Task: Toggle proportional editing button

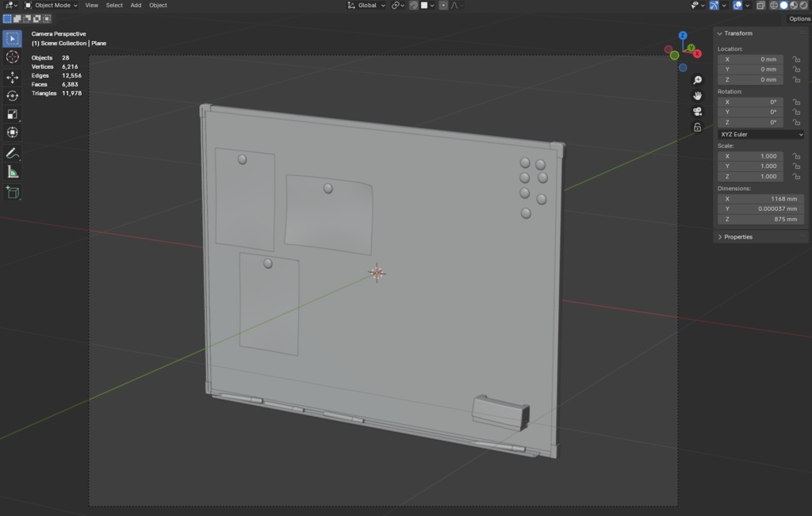Action: [443, 6]
